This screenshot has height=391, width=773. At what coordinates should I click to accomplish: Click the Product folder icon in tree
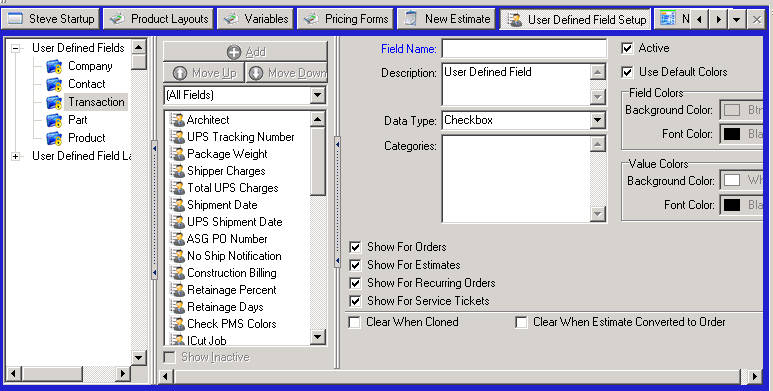pos(54,138)
